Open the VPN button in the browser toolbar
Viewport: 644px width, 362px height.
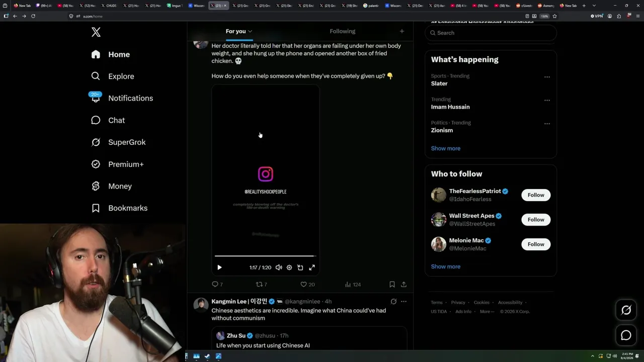click(x=597, y=16)
